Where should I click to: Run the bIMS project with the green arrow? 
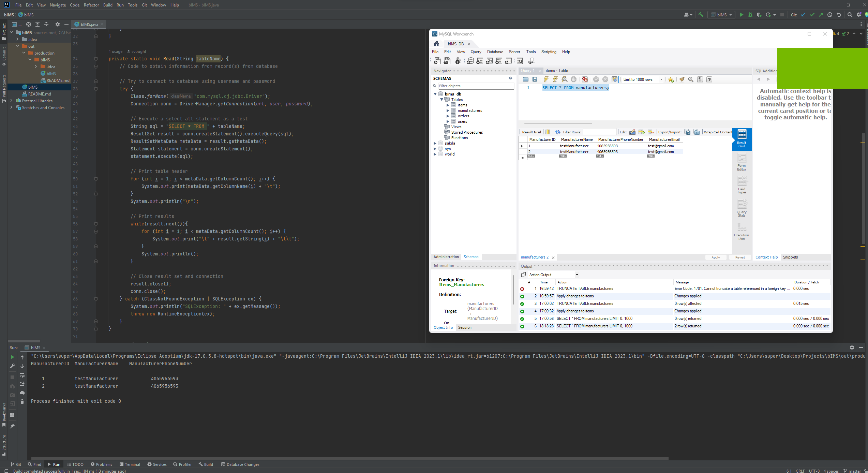click(742, 15)
